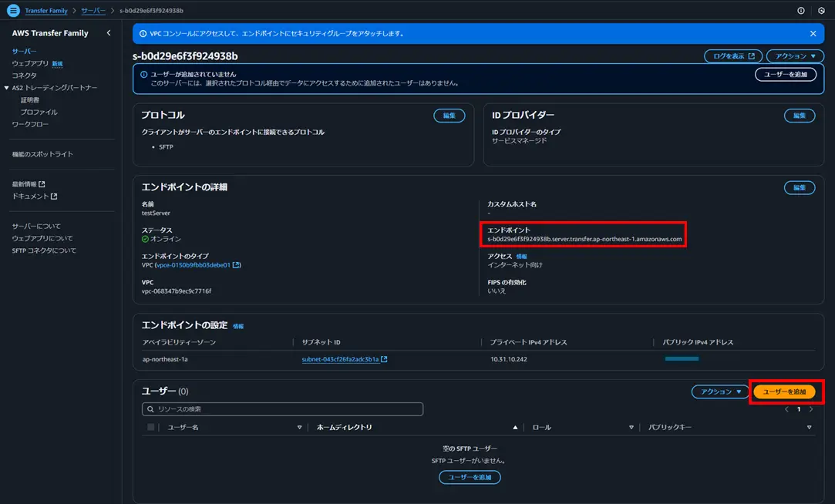The width and height of the screenshot is (835, 504).
Task: Click the info icon in the top bar
Action: point(801,11)
